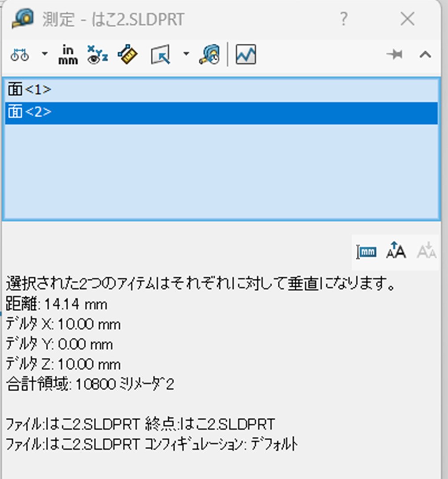This screenshot has height=479, width=448.
Task: Open the arc/circle measurement dropdown arrow
Action: point(45,54)
